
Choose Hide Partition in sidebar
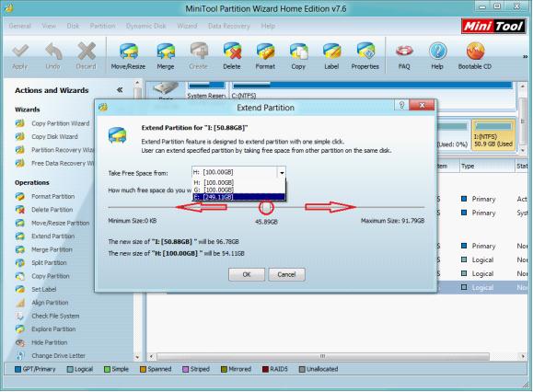click(41, 342)
